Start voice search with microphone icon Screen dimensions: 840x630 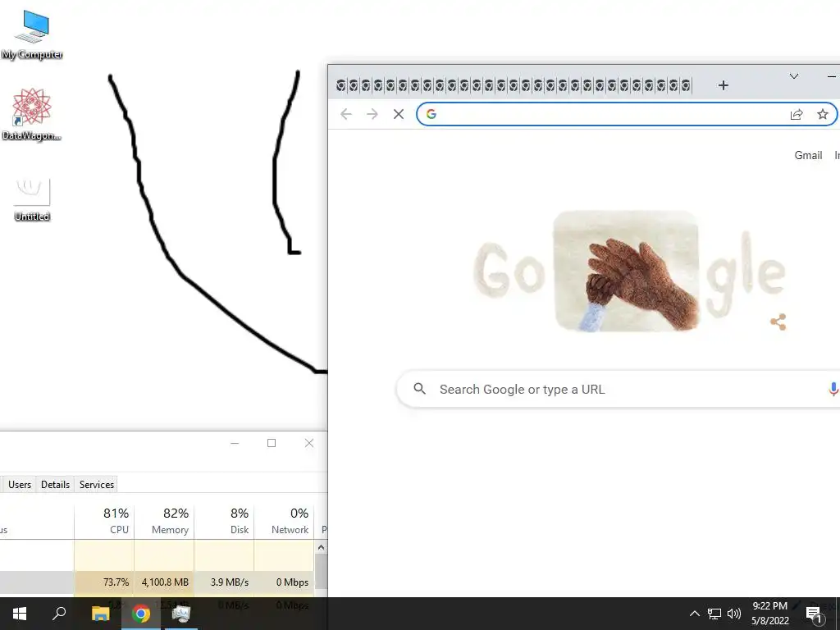tap(833, 390)
